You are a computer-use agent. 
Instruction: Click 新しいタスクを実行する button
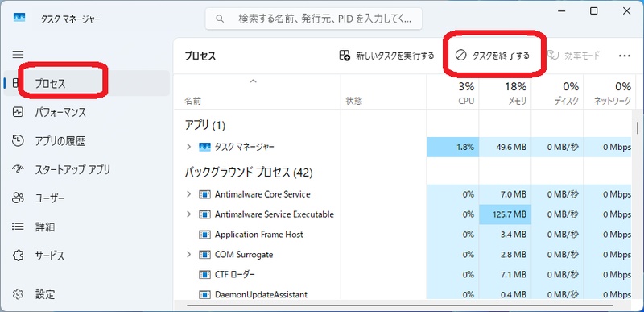(x=386, y=56)
